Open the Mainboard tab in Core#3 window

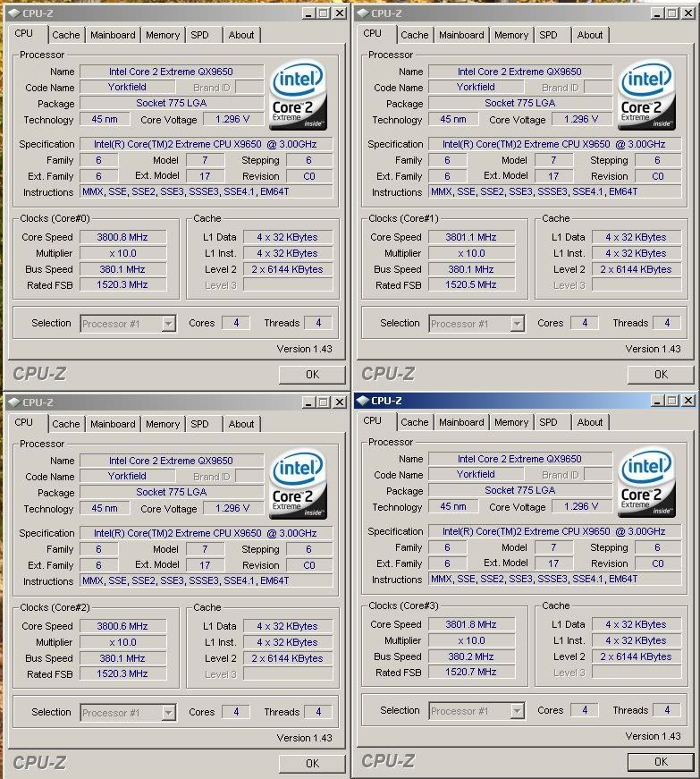click(x=461, y=422)
